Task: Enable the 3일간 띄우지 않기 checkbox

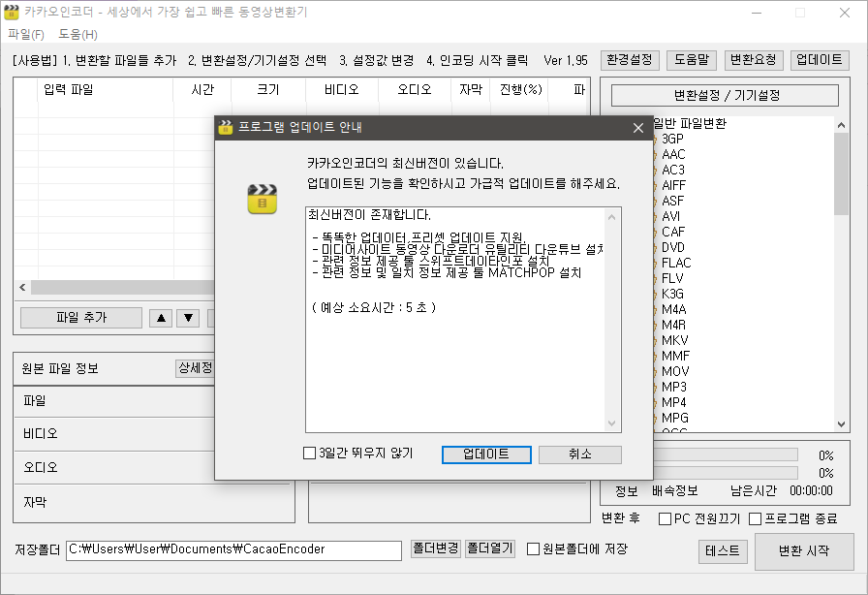Action: tap(309, 454)
